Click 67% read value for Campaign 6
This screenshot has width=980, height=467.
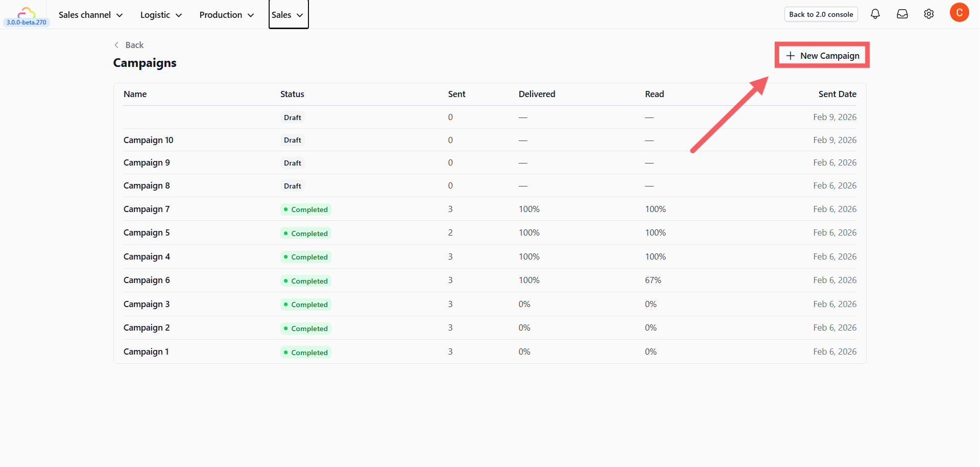(653, 280)
